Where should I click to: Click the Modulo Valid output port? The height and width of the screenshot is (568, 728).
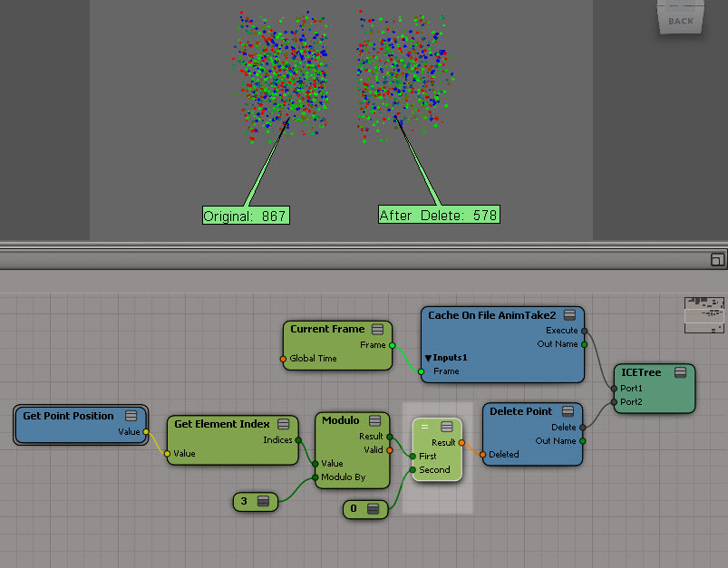(390, 449)
